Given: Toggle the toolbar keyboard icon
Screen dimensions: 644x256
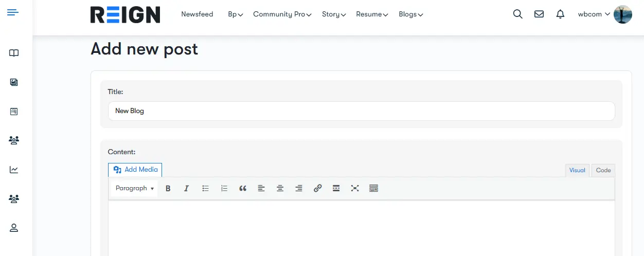Looking at the screenshot, I should click(374, 189).
